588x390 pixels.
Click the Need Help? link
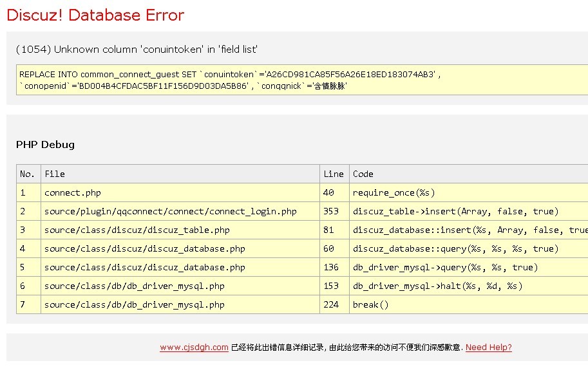coord(489,348)
